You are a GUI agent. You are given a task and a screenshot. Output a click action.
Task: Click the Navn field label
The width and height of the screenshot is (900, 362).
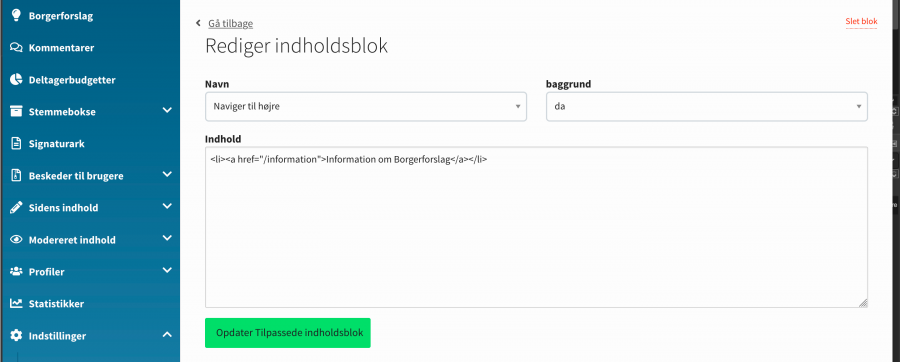[x=218, y=84]
